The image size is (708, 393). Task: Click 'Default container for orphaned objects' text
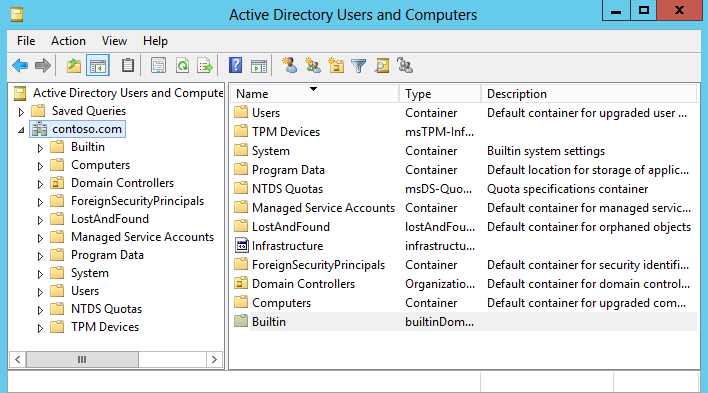(589, 227)
